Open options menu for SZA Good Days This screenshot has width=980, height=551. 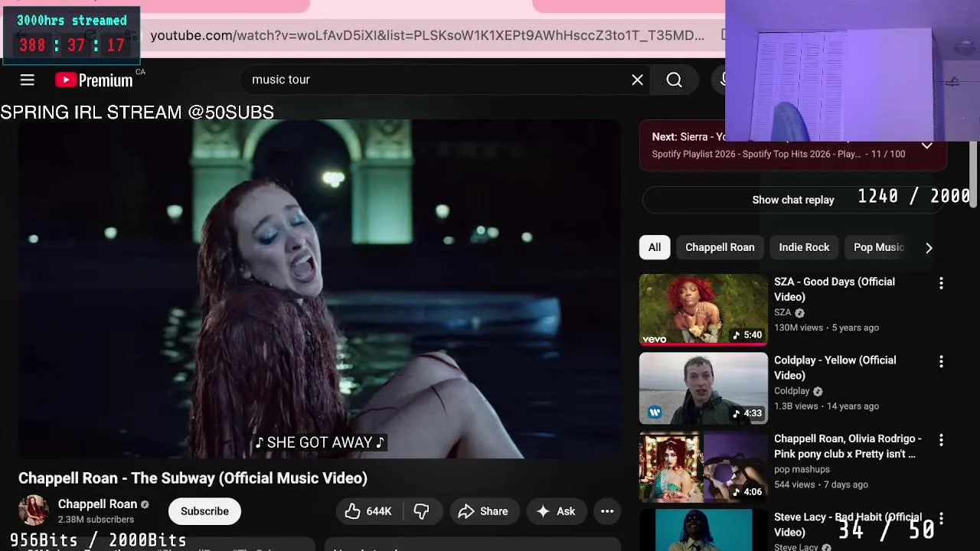coord(941,283)
